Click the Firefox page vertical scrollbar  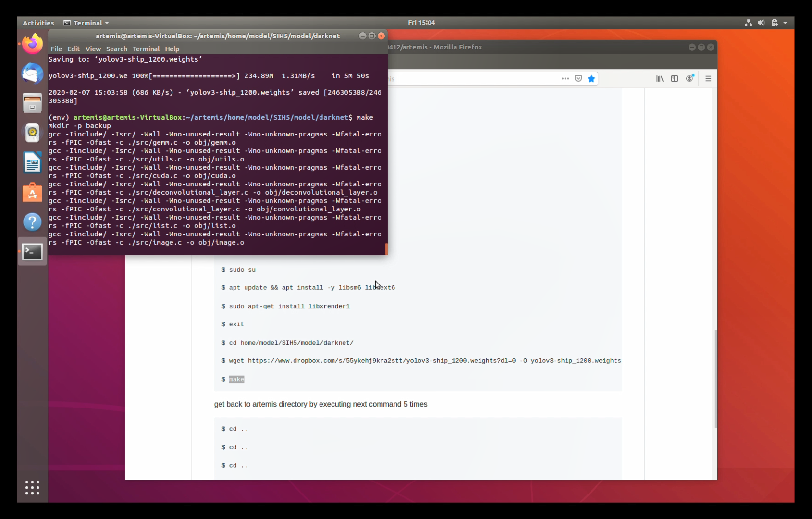(715, 379)
